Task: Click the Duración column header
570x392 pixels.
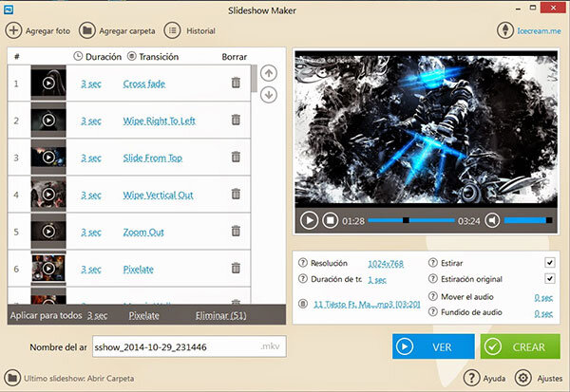Action: (x=98, y=56)
